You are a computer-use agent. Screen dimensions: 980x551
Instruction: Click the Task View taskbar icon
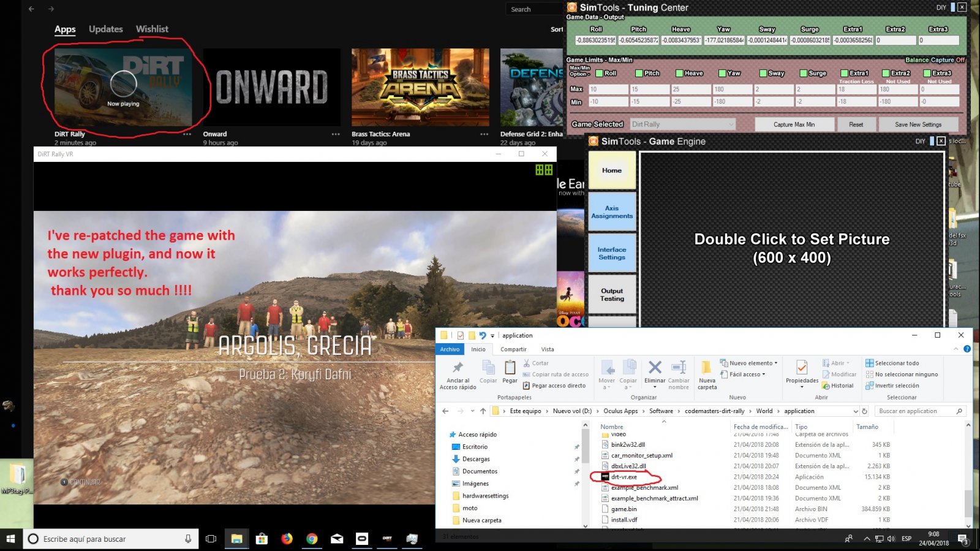tap(211, 539)
